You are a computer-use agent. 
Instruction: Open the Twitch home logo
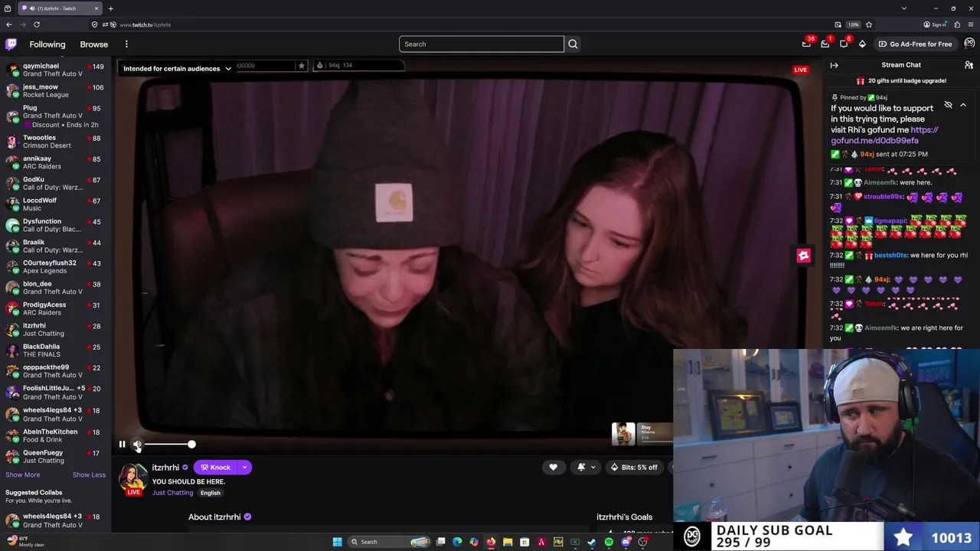(11, 44)
